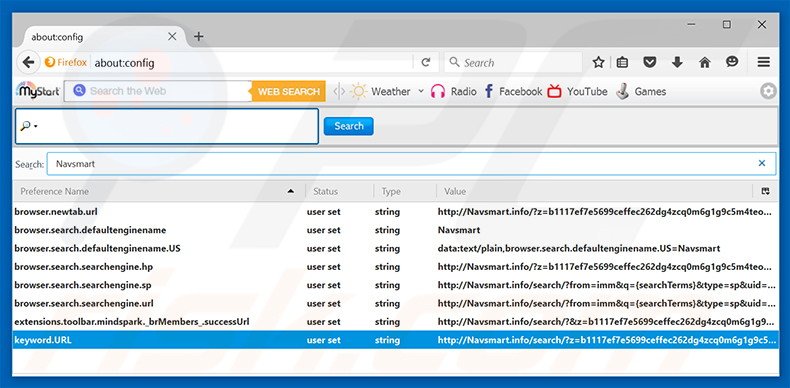790x388 pixels.
Task: Open the toolbar settings gear
Action: click(x=768, y=91)
